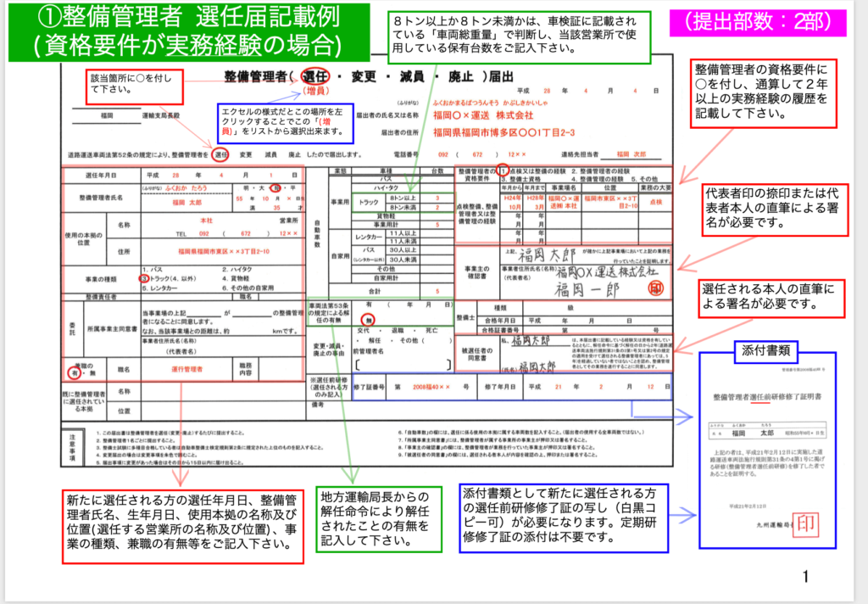Click the red "運行管理者" job title

pos(186,369)
